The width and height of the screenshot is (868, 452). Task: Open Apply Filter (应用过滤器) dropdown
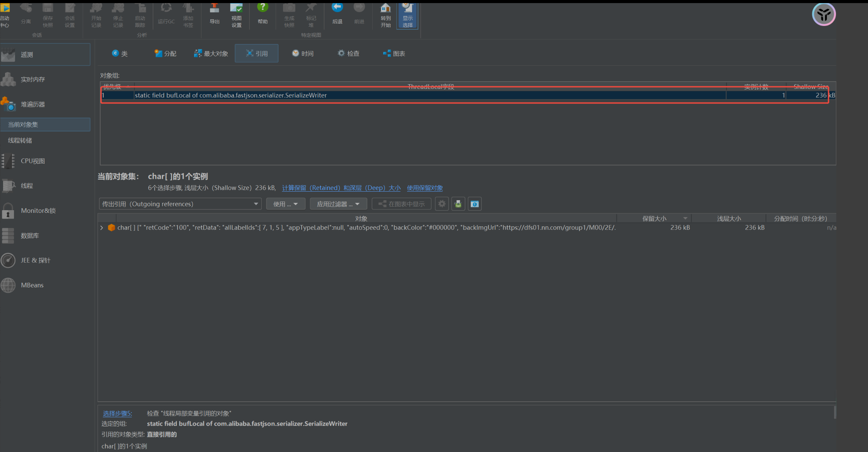(338, 204)
